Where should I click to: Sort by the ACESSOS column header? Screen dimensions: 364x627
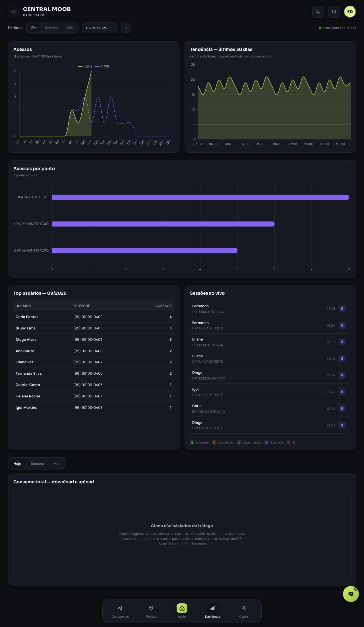click(164, 306)
